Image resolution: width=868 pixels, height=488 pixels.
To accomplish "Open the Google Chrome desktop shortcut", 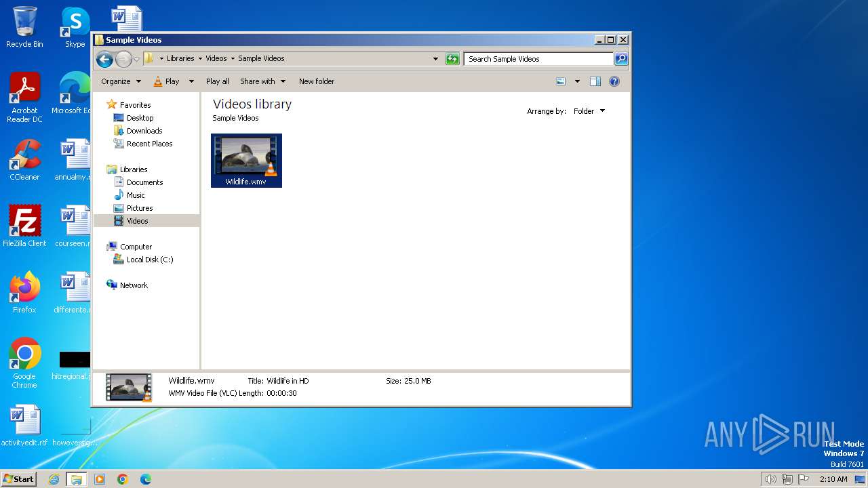I will coord(24,364).
